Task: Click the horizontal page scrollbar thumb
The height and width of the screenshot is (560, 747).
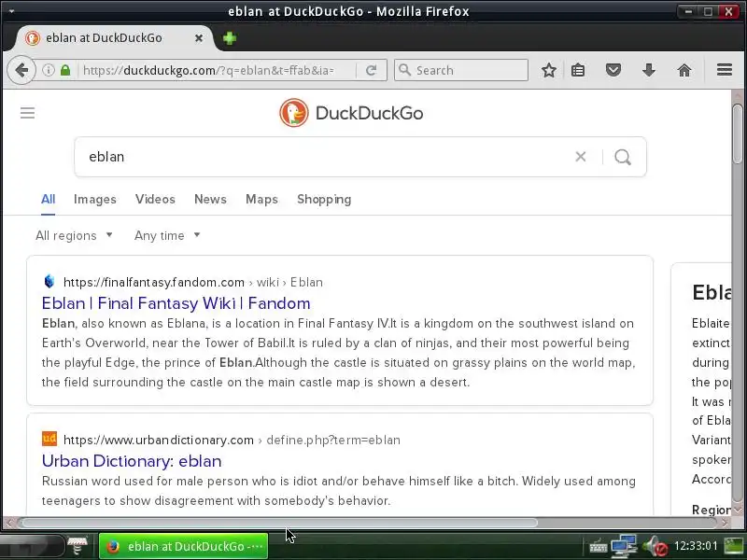Action: 279,523
